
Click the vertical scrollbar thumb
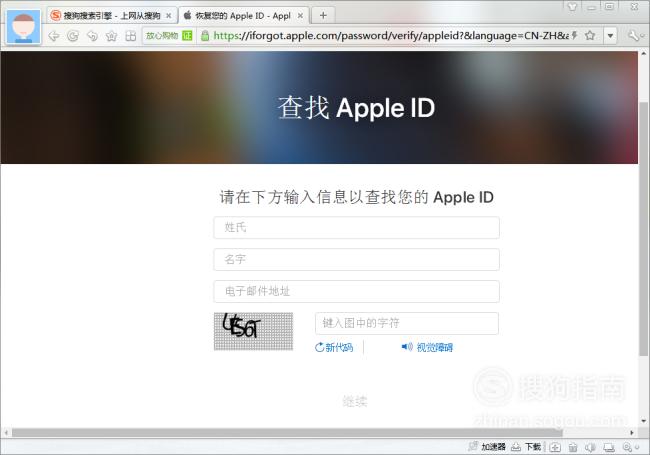pos(643,228)
